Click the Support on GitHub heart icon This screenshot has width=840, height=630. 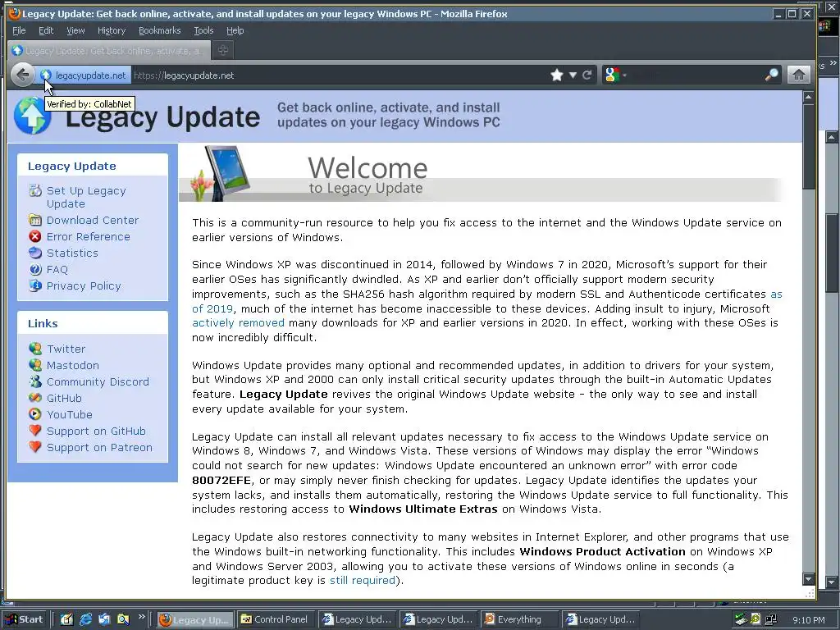point(35,431)
